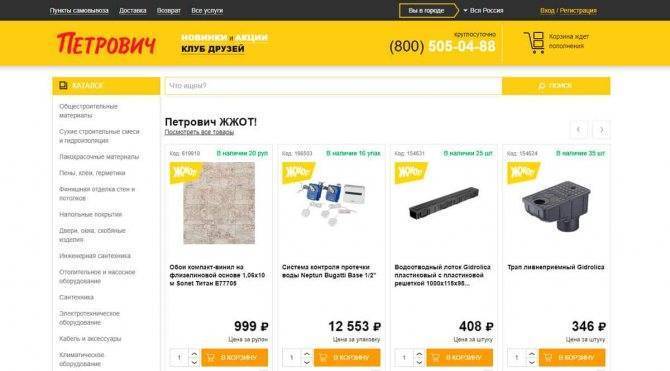
Task: Go to next products with right arrow
Action: [601, 130]
